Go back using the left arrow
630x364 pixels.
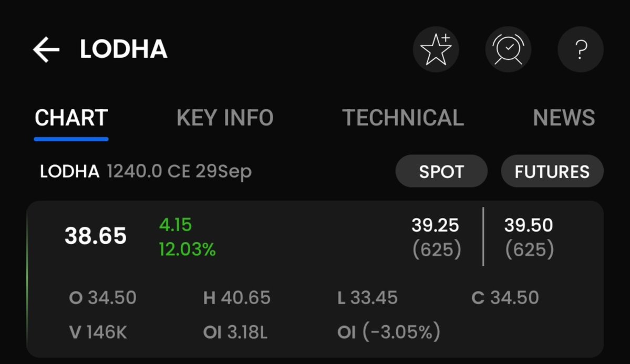coord(46,49)
